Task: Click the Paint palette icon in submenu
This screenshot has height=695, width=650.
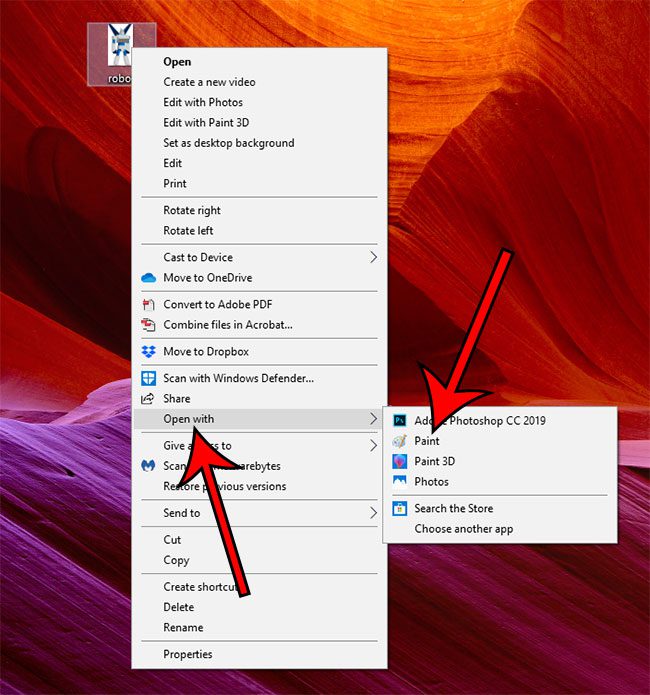Action: point(400,441)
